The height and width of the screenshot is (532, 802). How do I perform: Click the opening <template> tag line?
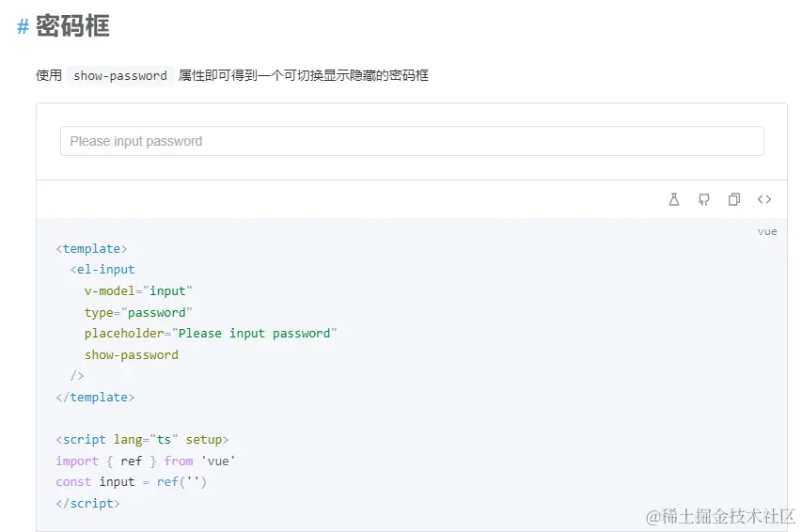pyautogui.click(x=91, y=248)
